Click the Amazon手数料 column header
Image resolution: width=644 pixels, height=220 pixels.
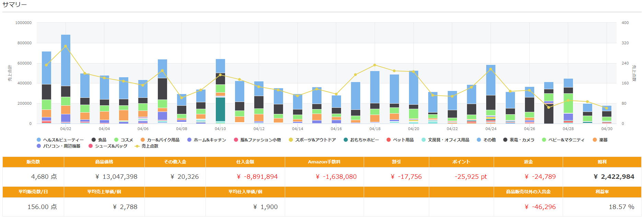[x=324, y=162]
